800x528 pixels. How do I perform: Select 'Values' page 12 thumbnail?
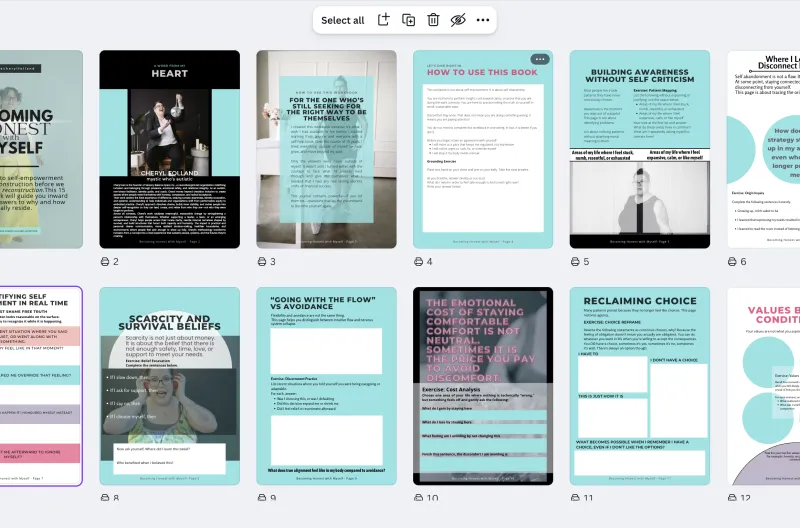763,386
